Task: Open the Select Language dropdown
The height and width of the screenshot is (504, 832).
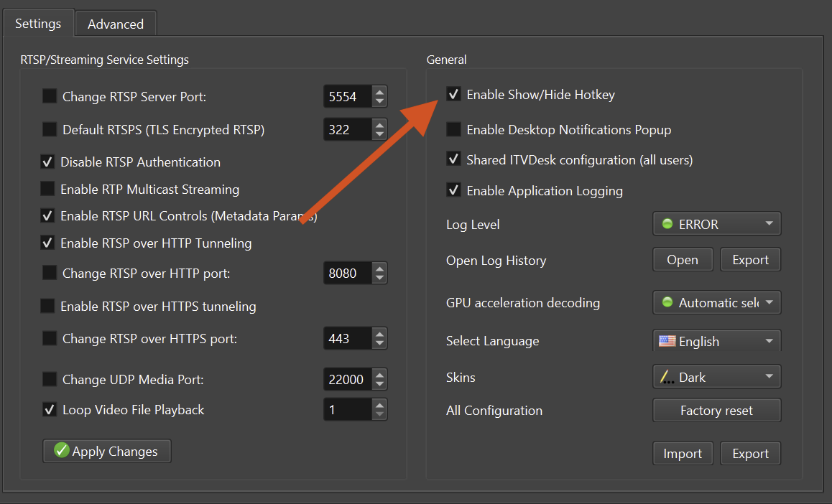Action: [x=716, y=342]
